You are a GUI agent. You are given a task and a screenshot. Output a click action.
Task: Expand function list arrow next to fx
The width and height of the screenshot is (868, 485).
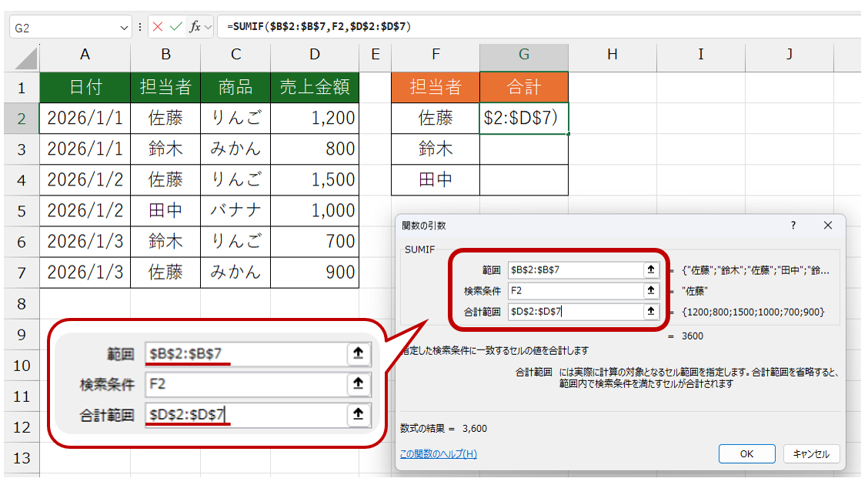pos(208,27)
